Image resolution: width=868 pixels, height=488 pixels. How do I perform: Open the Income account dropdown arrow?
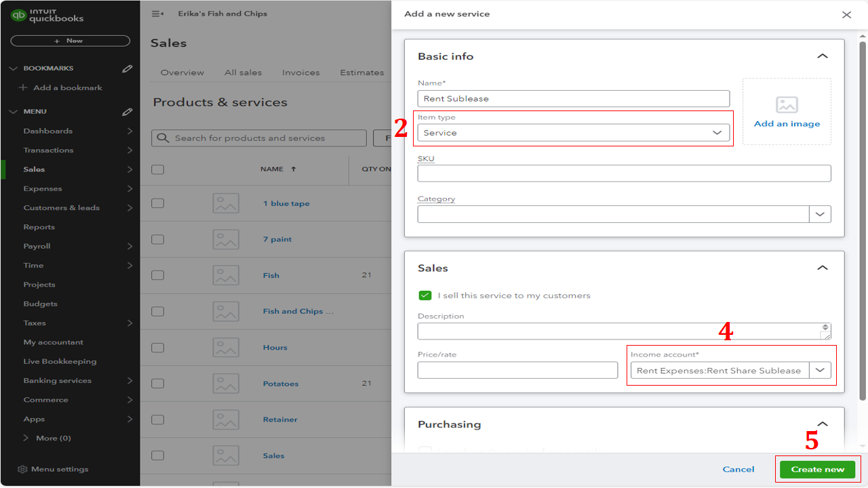click(x=820, y=371)
